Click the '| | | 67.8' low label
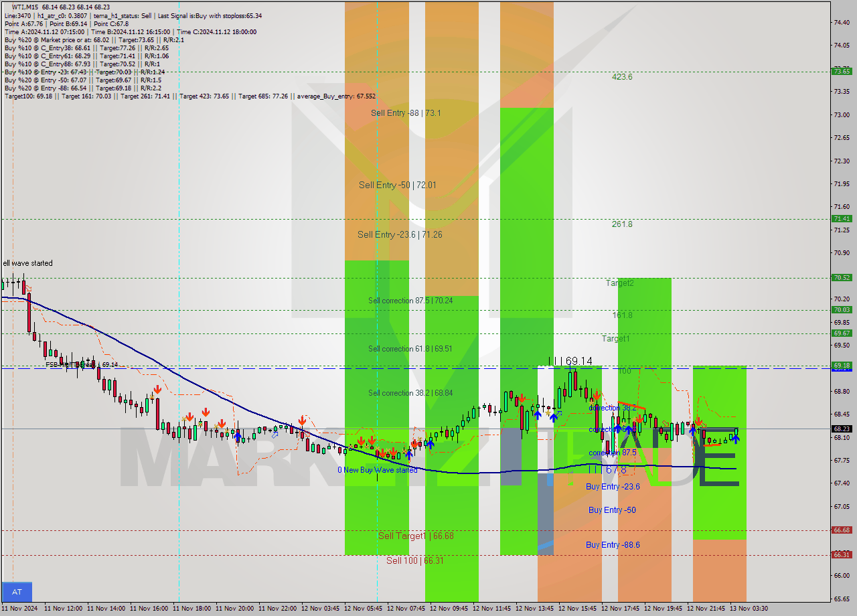Screen dimensions: 857x616 pyautogui.click(x=608, y=470)
